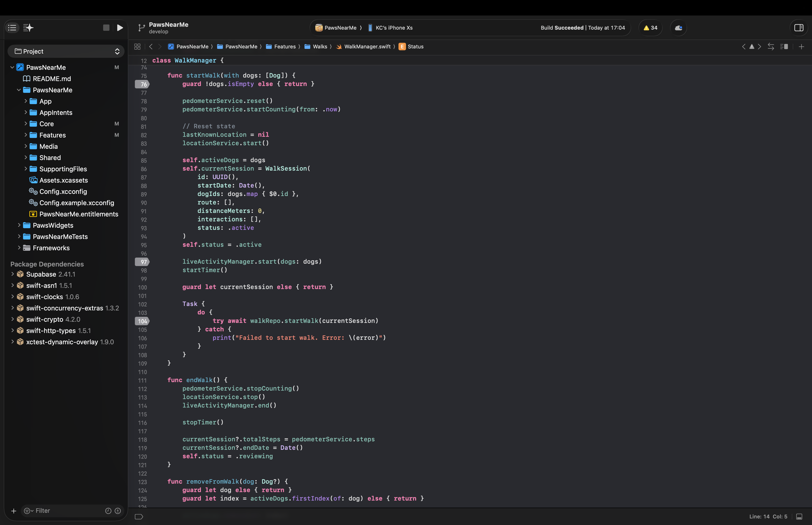Click the Filter field in the navigator
The image size is (812, 525).
pos(68,510)
